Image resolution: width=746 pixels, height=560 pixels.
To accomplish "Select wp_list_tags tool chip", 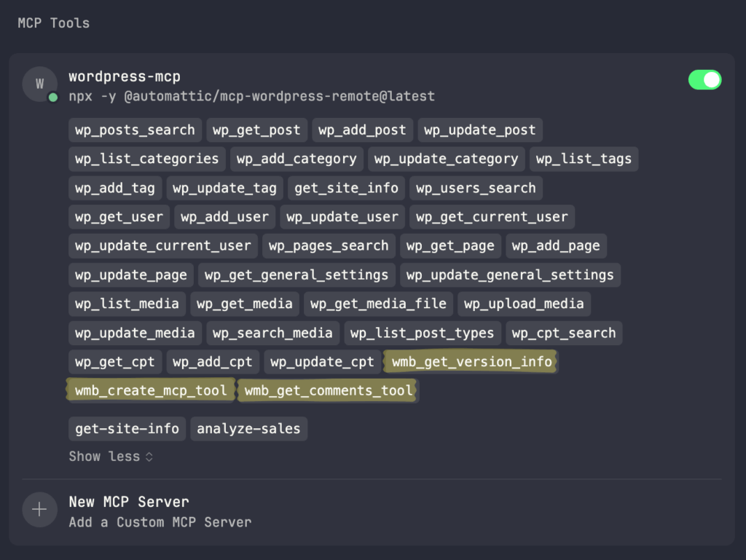I will [584, 159].
